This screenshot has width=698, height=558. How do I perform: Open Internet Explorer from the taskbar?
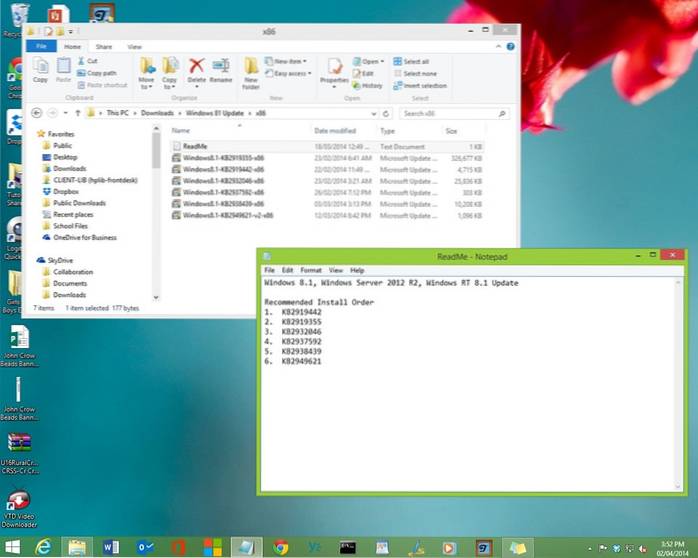tap(44, 547)
